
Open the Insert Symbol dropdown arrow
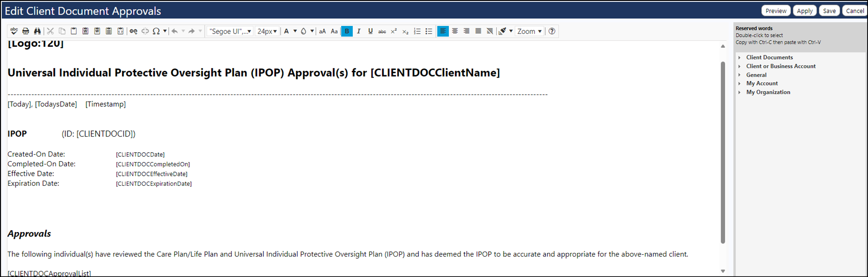165,31
